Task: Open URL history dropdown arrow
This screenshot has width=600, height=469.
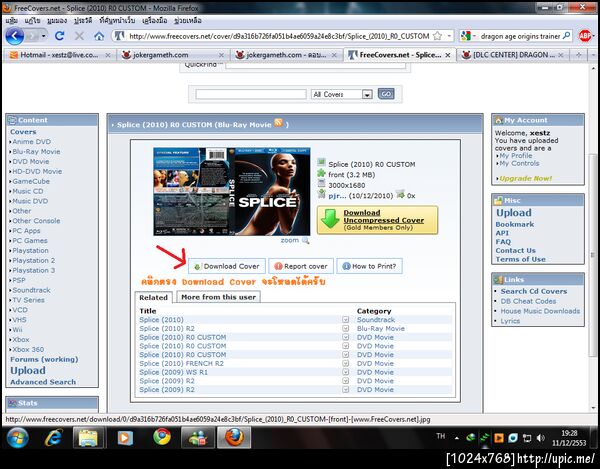Action: 449,36
